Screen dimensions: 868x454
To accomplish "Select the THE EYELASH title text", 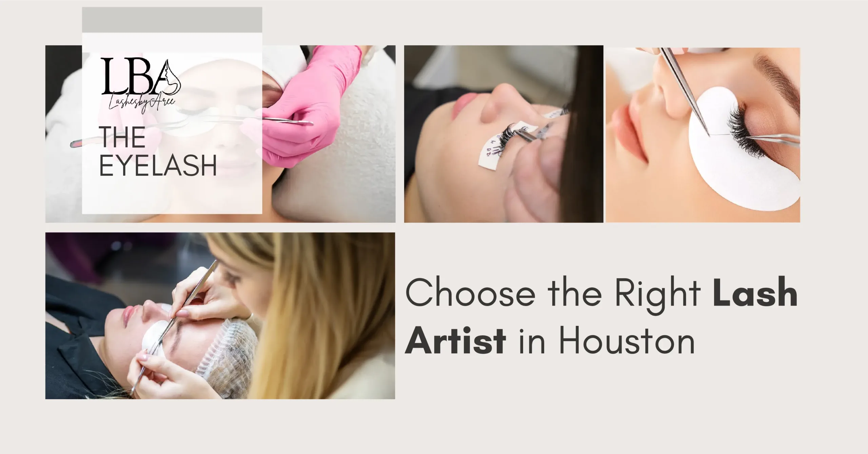I will coord(158,151).
